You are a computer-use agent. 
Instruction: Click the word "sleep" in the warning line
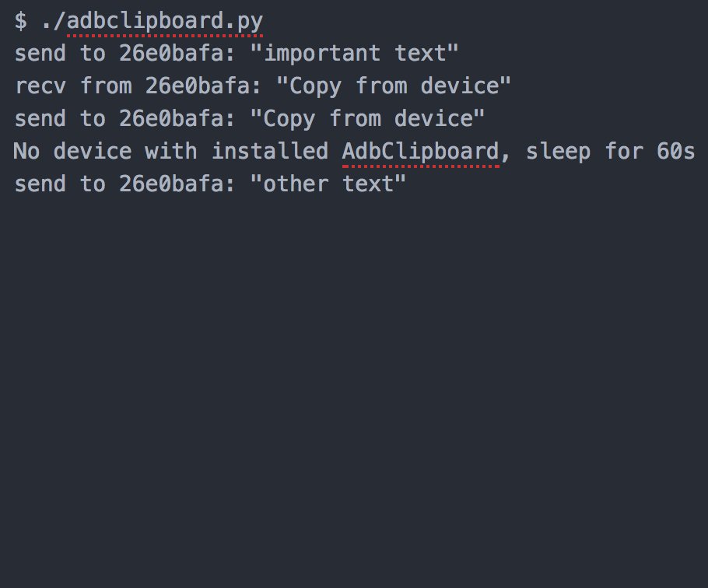558,151
